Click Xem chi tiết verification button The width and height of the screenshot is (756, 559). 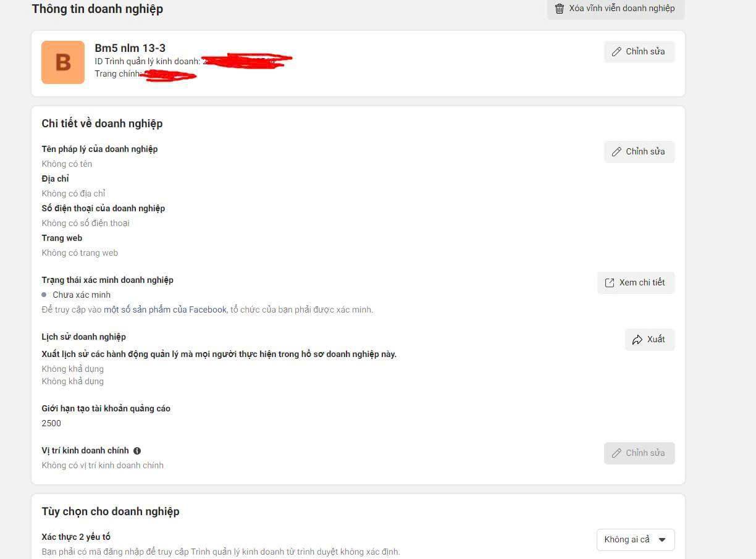636,283
